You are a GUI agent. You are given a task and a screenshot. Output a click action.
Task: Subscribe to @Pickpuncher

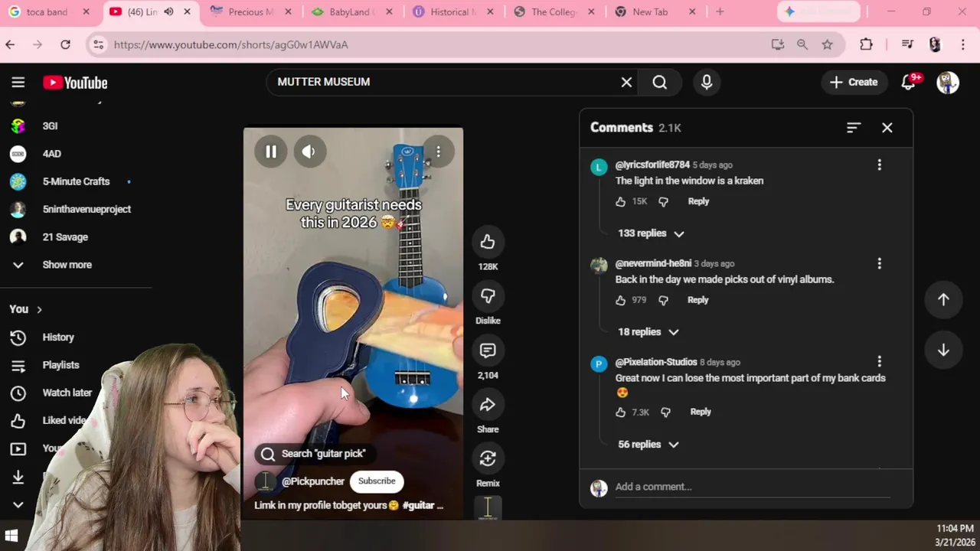[x=377, y=481]
